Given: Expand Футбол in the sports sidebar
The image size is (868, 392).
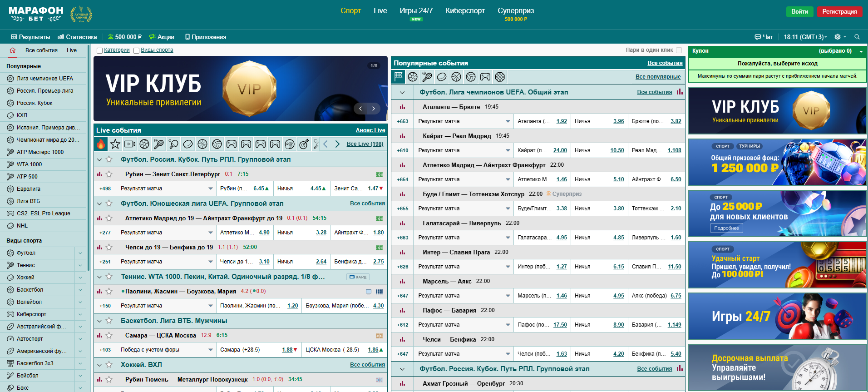Looking at the screenshot, I should point(80,253).
